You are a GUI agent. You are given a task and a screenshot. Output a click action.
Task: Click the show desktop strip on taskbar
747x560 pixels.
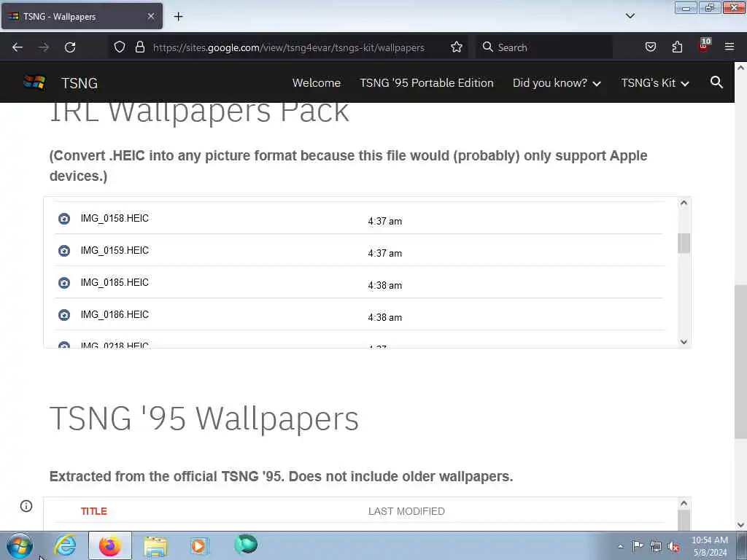(x=742, y=545)
